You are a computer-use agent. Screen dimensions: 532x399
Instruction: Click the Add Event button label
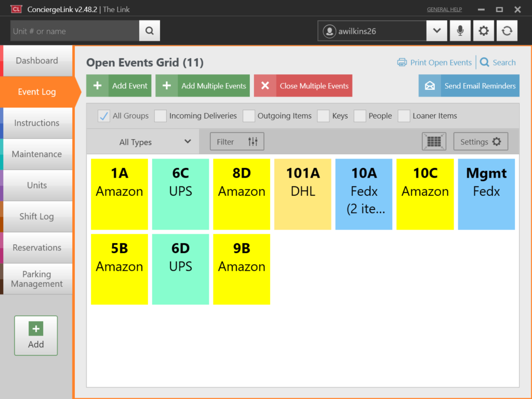coord(129,86)
